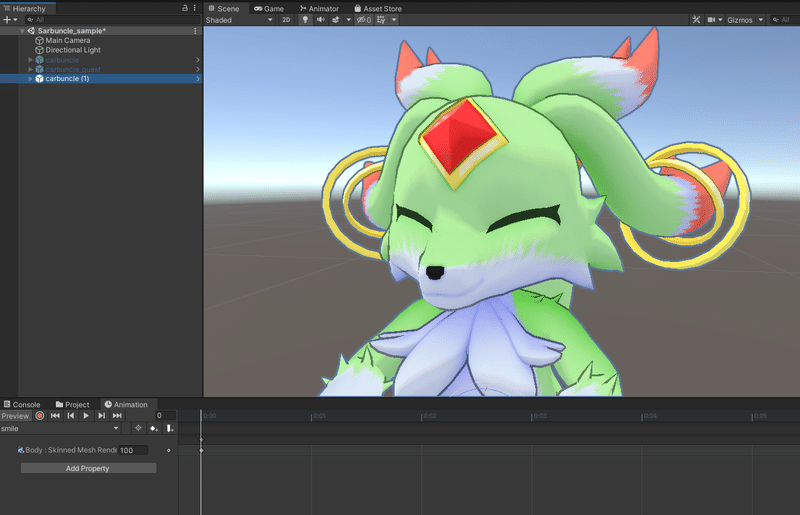Open carbuncle (1) prefab via right chevron
This screenshot has width=800, height=515.
(x=198, y=79)
